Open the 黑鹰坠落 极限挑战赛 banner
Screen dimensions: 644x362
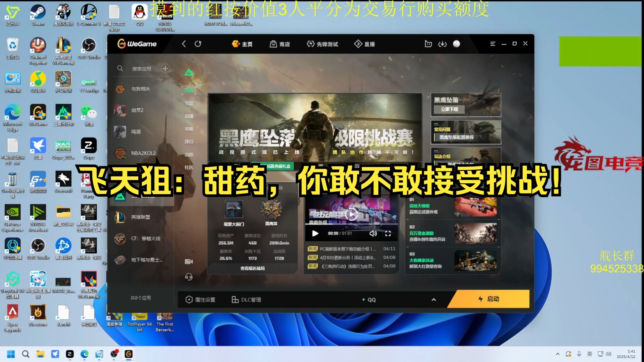(x=315, y=128)
